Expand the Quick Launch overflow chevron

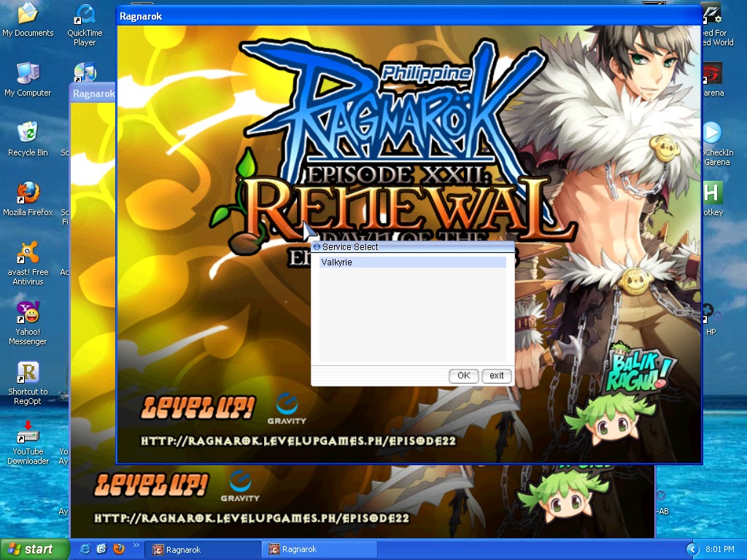(x=136, y=545)
